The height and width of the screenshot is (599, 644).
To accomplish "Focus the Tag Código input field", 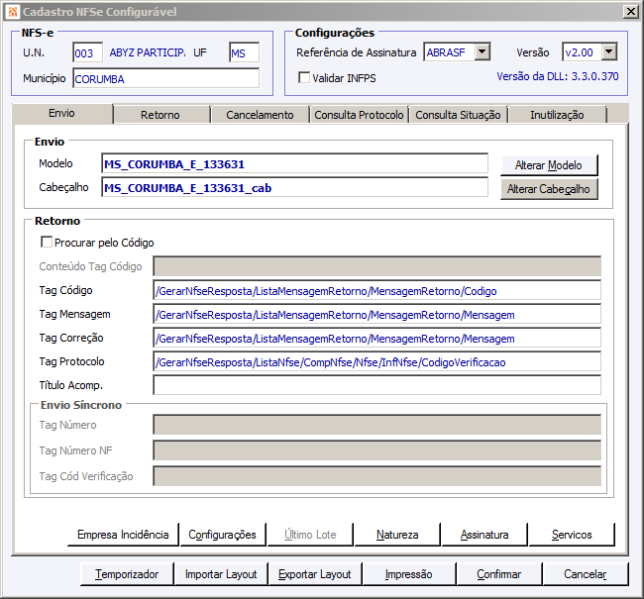I will (377, 290).
